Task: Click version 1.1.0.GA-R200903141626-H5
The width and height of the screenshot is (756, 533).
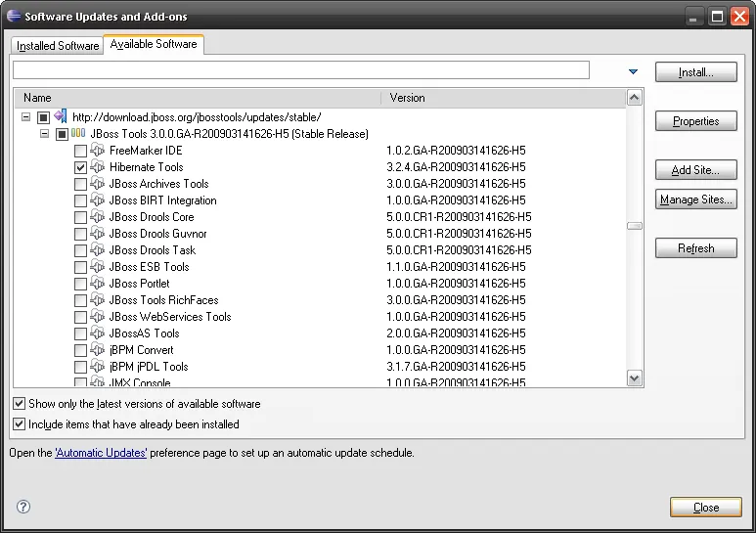Action: pyautogui.click(x=456, y=266)
